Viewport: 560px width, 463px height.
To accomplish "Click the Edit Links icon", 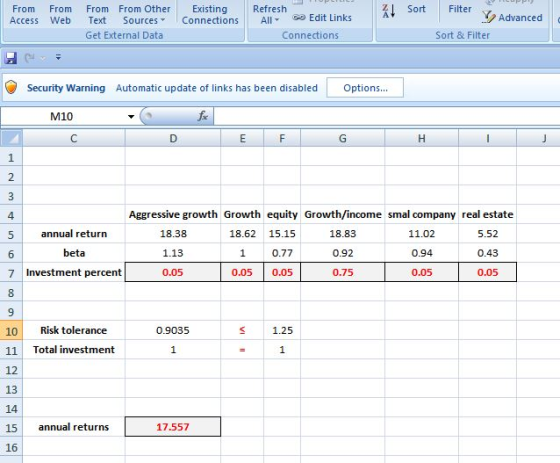I will [299, 18].
